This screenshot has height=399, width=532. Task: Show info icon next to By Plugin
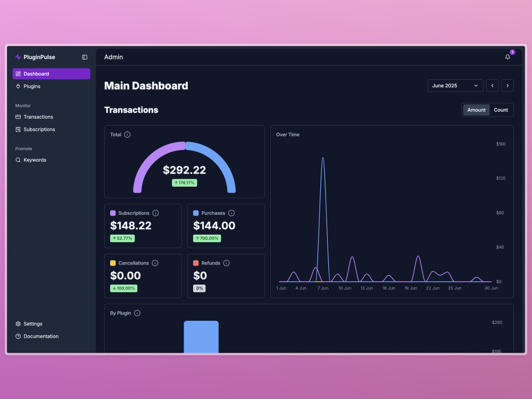point(137,313)
